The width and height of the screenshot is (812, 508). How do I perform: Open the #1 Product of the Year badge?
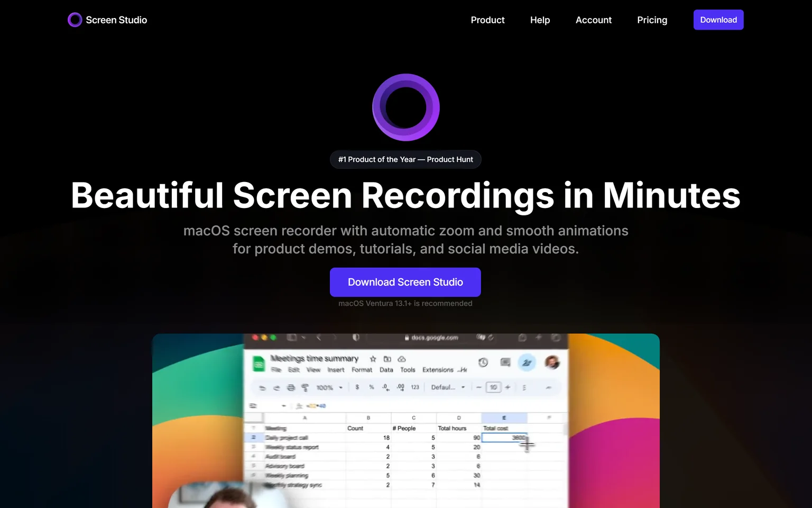405,159
